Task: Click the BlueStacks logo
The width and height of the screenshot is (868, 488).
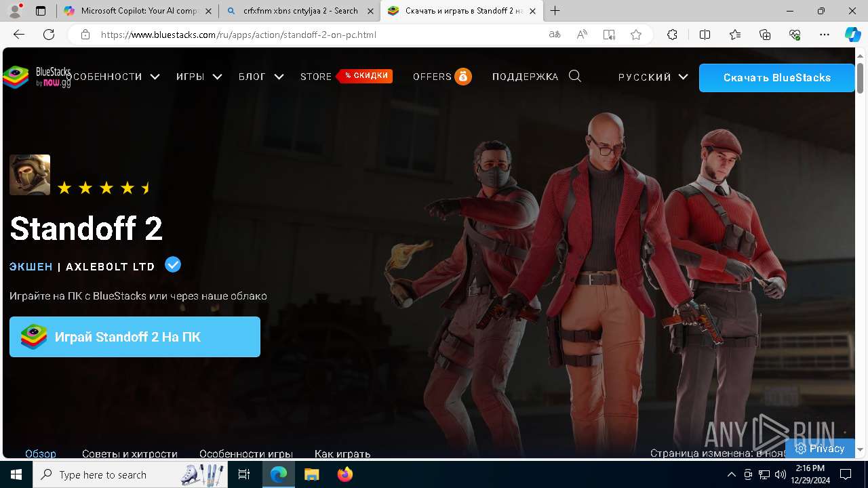Action: coord(37,77)
